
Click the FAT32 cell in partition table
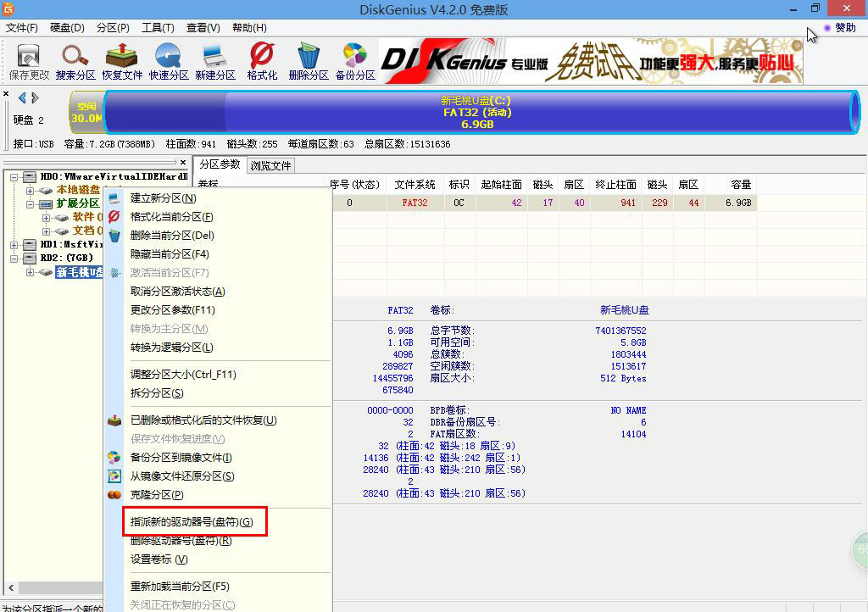click(x=415, y=203)
